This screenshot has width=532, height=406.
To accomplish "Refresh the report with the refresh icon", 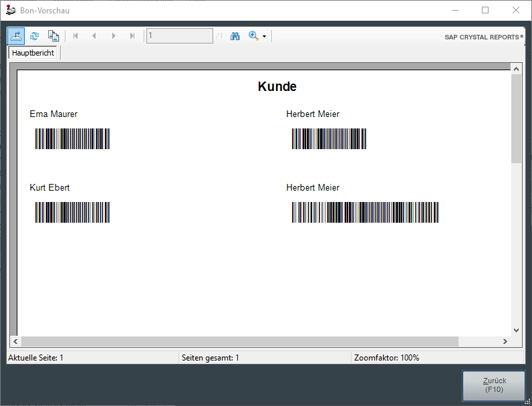I will (35, 36).
